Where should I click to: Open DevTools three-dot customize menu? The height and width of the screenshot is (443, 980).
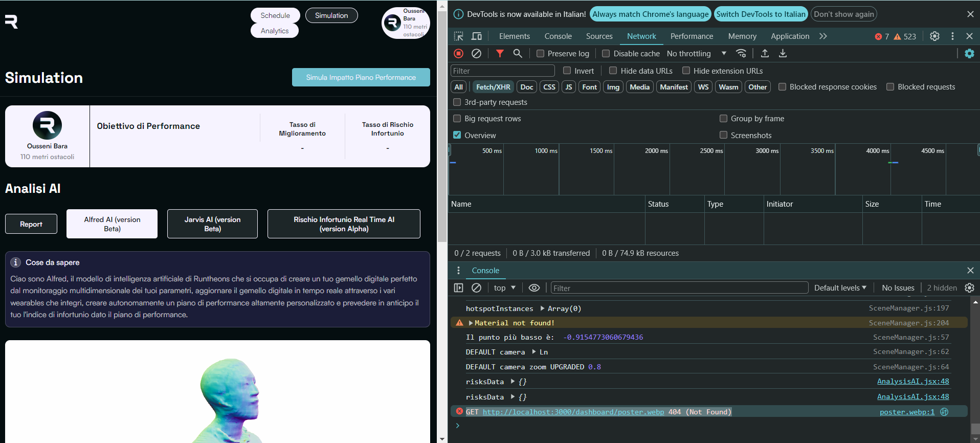coord(952,36)
